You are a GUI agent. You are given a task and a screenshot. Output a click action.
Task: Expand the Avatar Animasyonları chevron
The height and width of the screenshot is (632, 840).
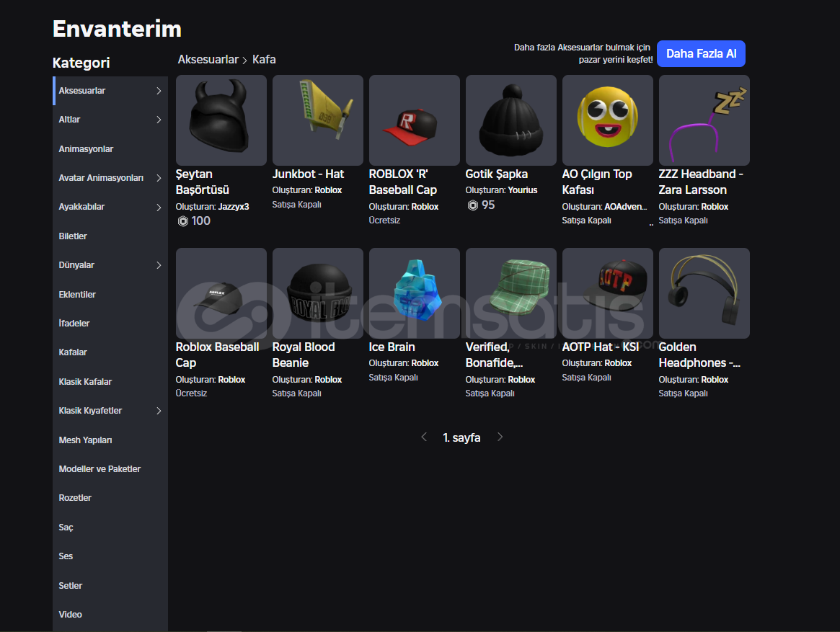pos(159,178)
